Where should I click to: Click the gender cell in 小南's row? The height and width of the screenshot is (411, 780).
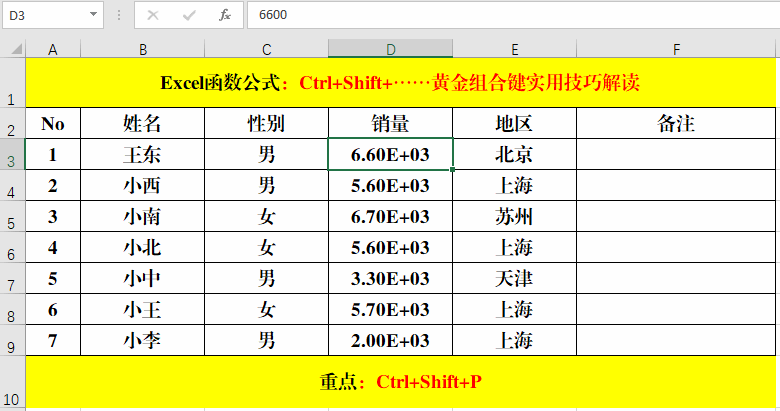coord(266,216)
